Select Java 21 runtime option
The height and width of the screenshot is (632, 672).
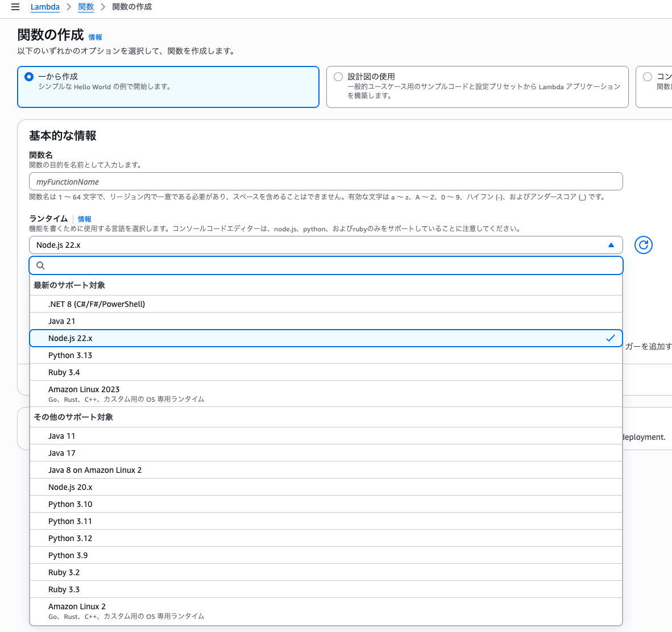[x=61, y=321]
